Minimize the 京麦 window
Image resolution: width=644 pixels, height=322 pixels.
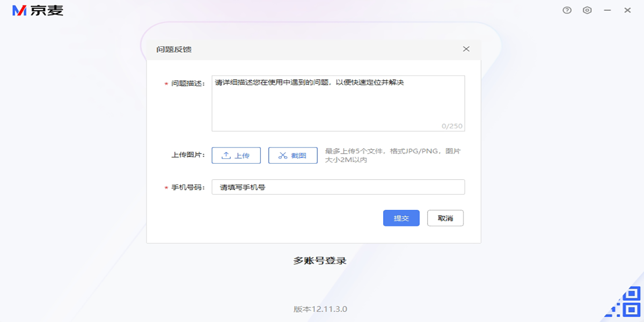click(x=606, y=10)
